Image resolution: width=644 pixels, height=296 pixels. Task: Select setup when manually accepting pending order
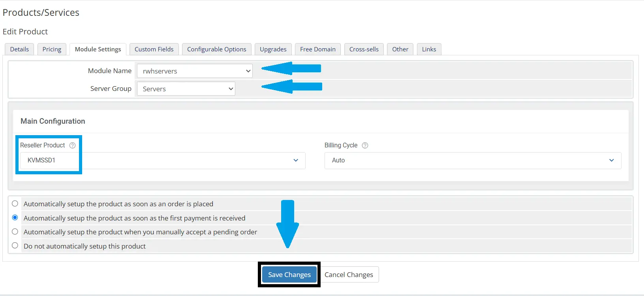click(15, 232)
